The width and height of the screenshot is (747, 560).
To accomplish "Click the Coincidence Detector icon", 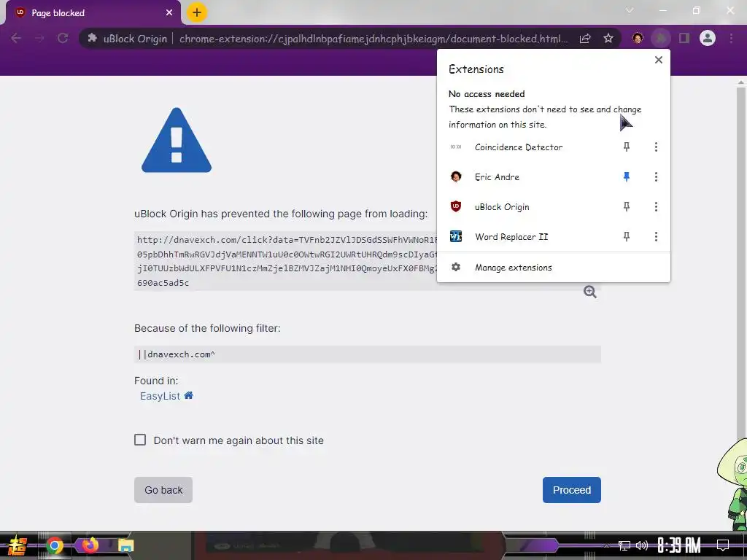I will [456, 147].
